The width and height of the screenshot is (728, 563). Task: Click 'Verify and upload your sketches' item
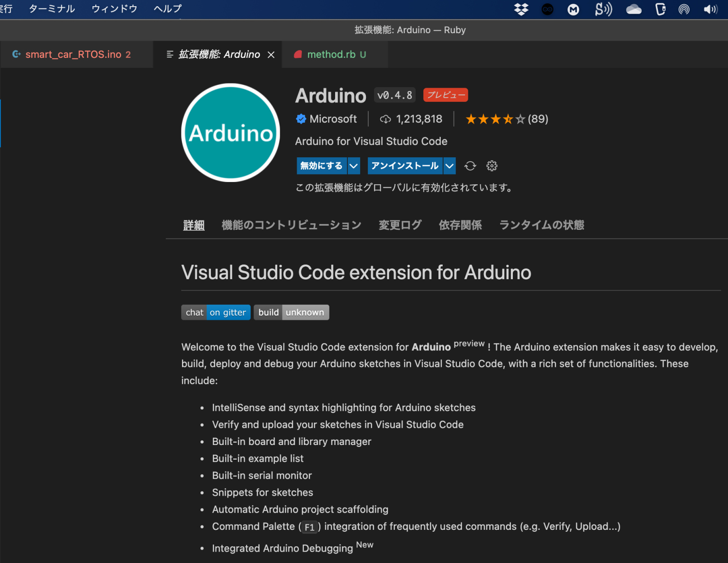tap(337, 425)
